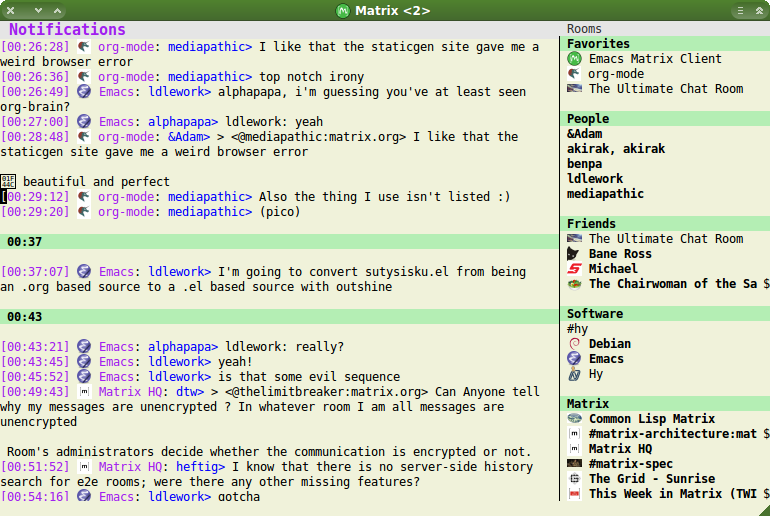Open org-mode room in Favorites
Viewport: 770px width, 516px height.
pos(616,74)
